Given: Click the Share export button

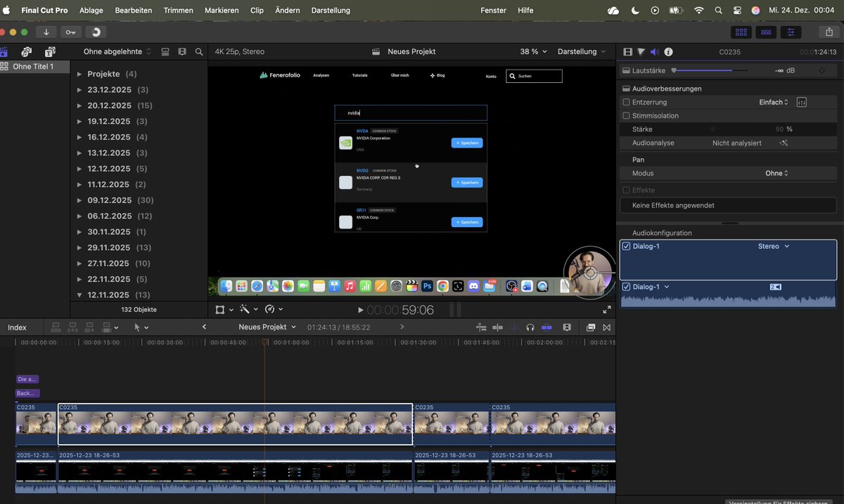Looking at the screenshot, I should 828,32.
